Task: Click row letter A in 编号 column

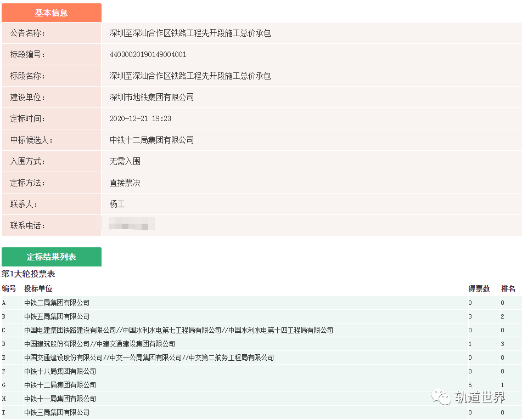Action: 4,303
